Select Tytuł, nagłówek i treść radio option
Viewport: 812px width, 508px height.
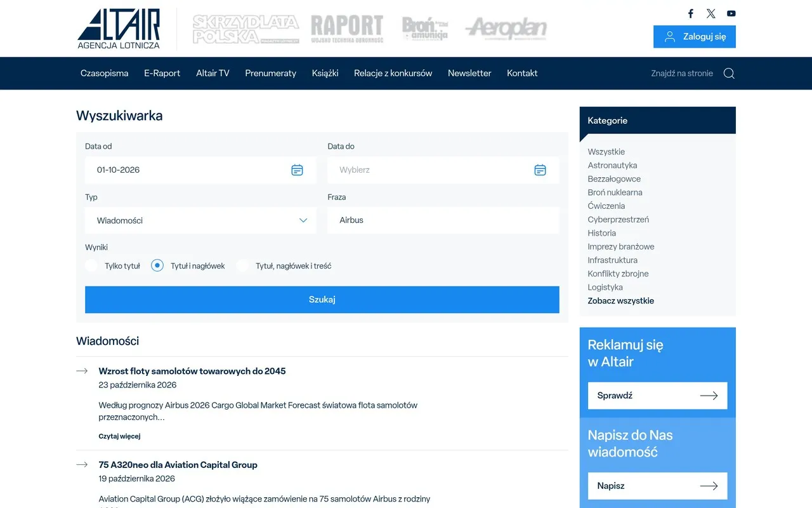242,266
